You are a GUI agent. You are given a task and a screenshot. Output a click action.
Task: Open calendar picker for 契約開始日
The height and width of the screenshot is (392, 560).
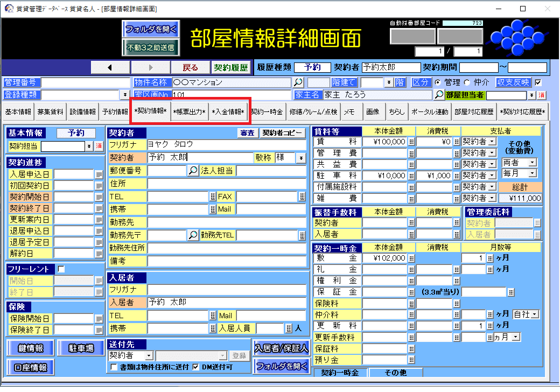(x=99, y=197)
